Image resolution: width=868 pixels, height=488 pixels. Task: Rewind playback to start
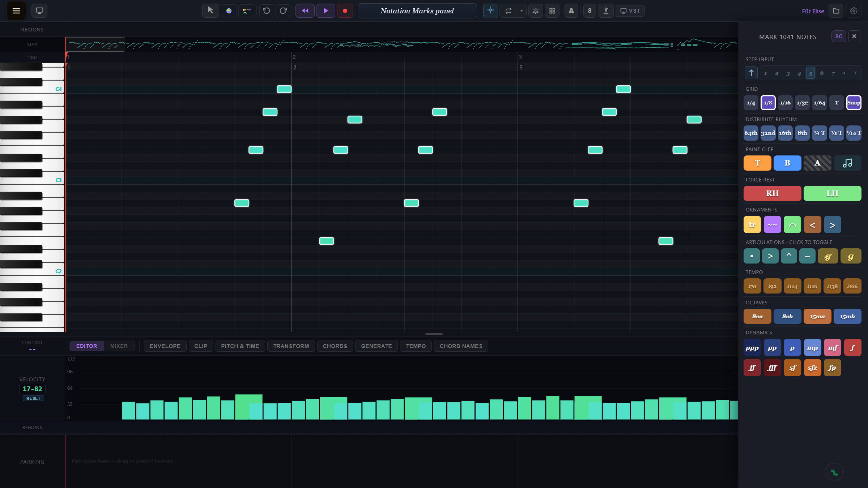[305, 11]
